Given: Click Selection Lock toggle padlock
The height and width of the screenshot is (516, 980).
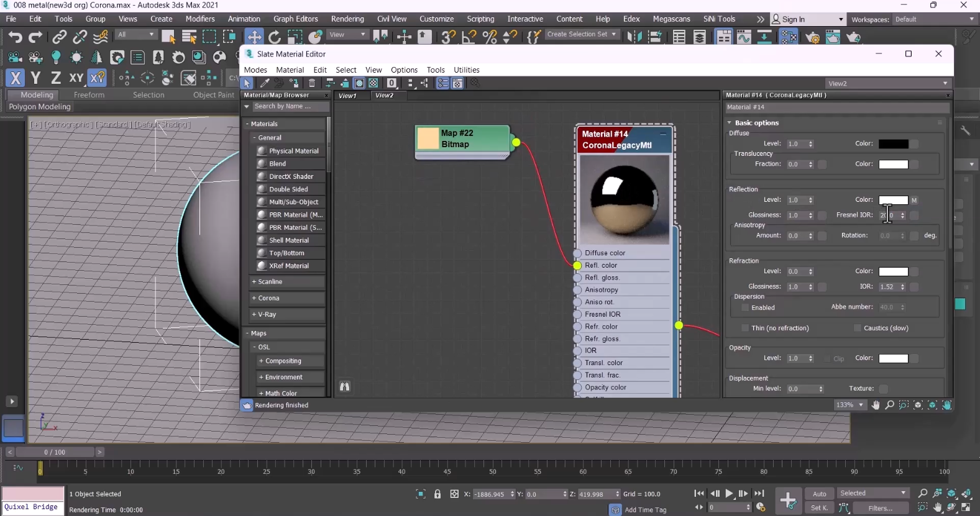Looking at the screenshot, I should [437, 494].
